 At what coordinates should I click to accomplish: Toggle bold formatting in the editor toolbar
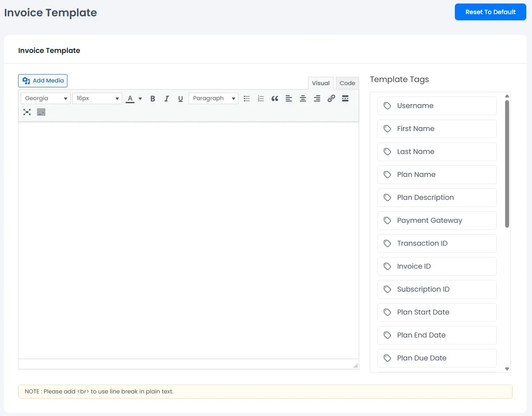(x=153, y=98)
